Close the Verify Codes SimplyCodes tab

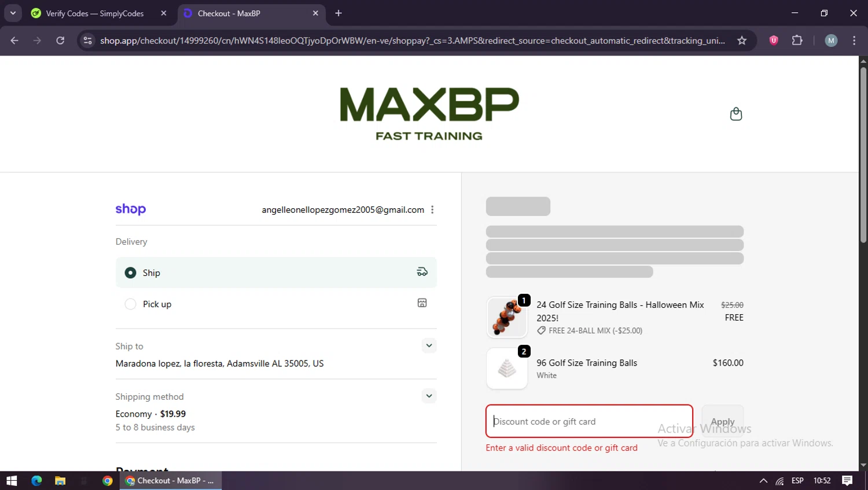[x=164, y=13]
